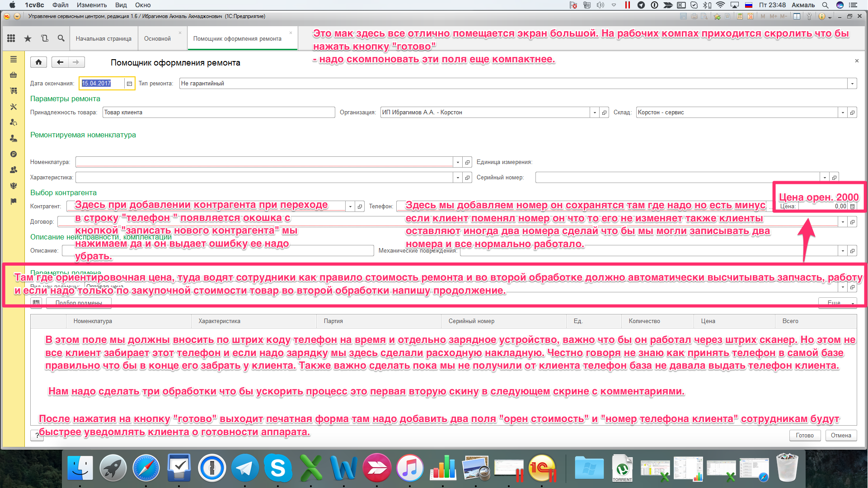This screenshot has height=488, width=868.
Task: Click the shopping basket sidebar icon
Action: point(14,75)
